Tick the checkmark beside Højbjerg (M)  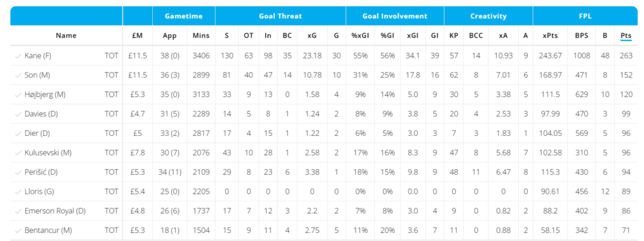[x=18, y=94]
